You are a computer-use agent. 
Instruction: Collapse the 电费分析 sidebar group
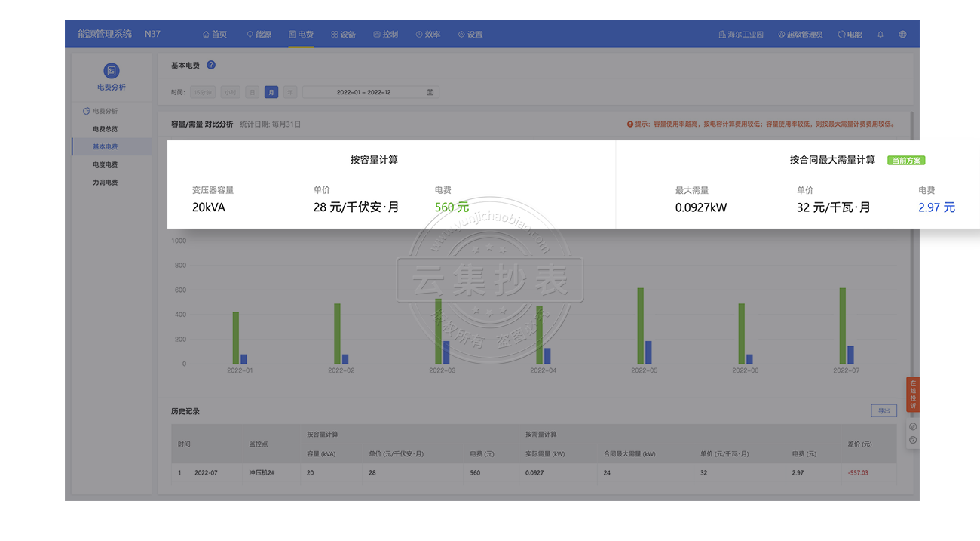point(101,111)
